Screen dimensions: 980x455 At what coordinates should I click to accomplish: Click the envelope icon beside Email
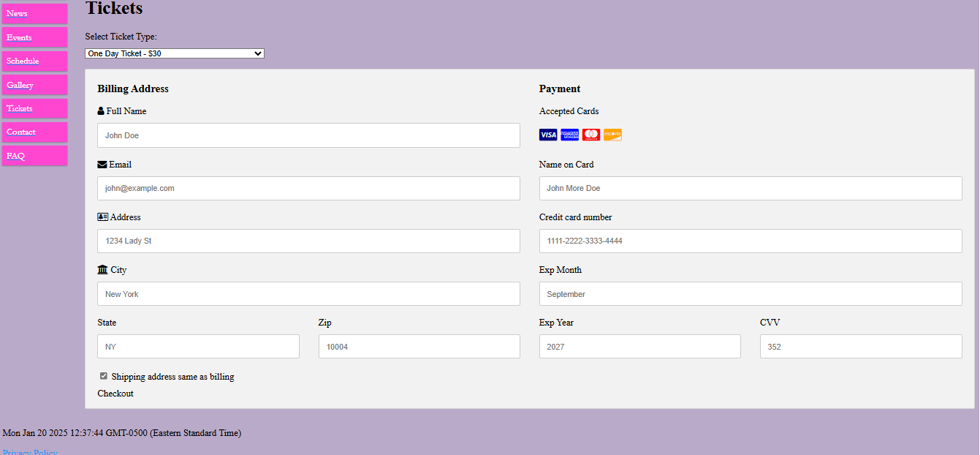click(x=102, y=165)
